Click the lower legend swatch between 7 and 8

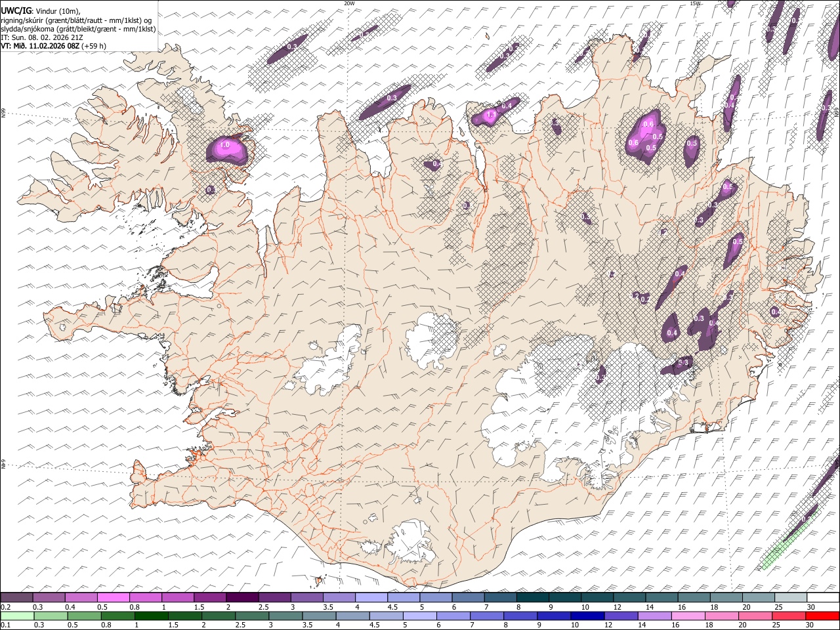[x=487, y=616]
